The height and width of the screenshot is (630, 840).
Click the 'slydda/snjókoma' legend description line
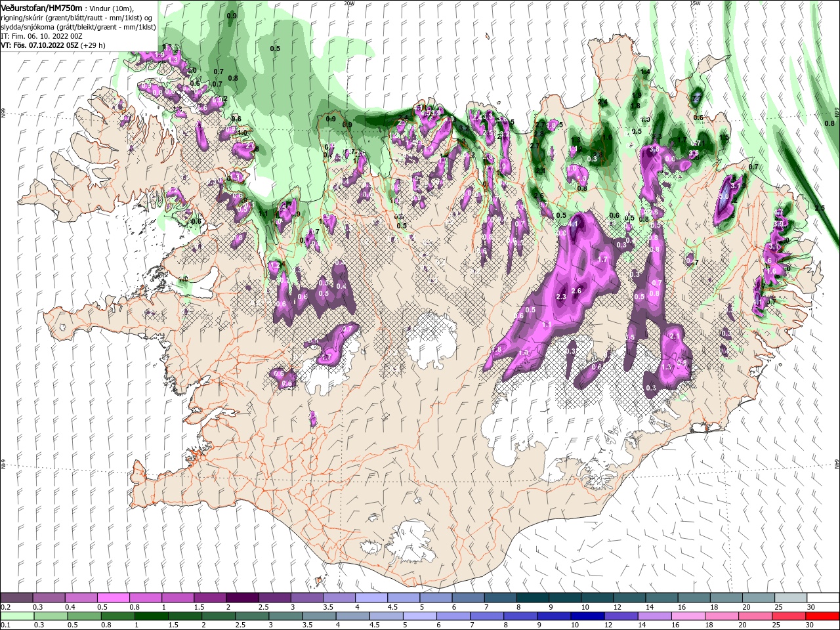pyautogui.click(x=78, y=27)
